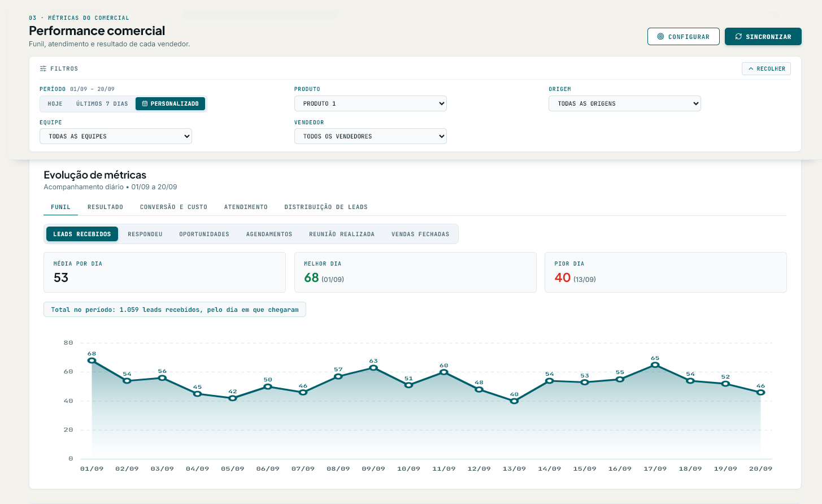Open the Distribuição de leads tab

(x=326, y=207)
